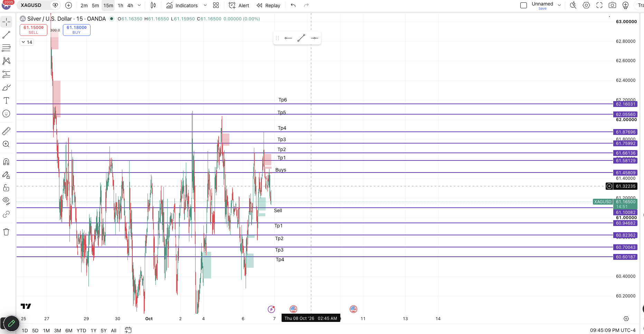This screenshot has width=644, height=334.
Task: Expand the time interval dropdown arrow
Action: tap(139, 5)
